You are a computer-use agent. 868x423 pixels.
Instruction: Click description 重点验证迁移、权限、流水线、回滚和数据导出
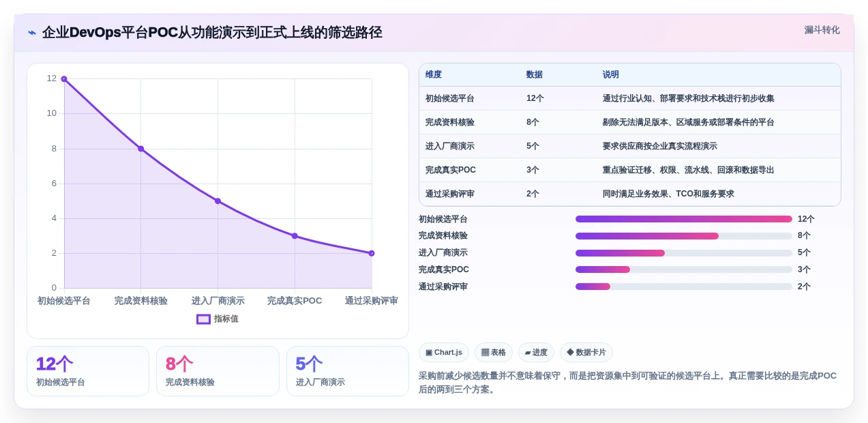689,170
